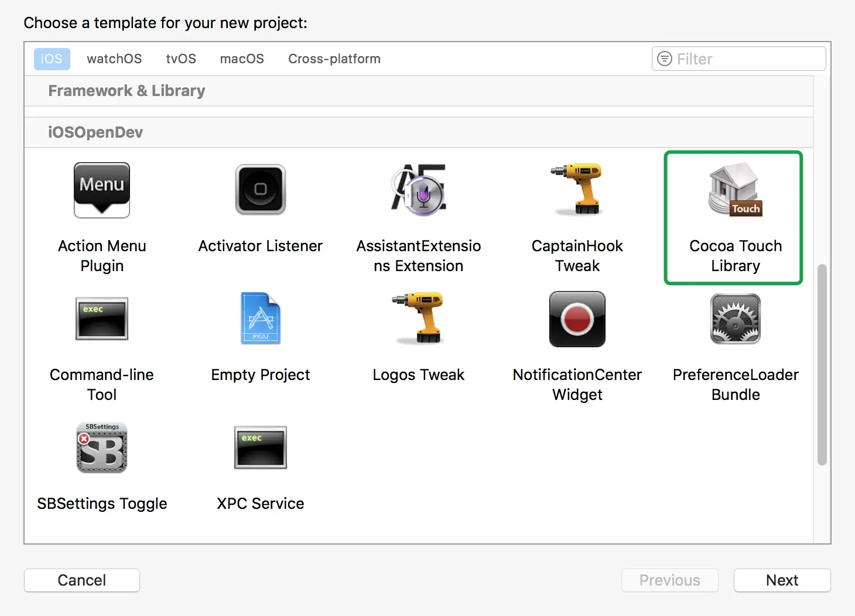Click the 'CaptainHook Tweak' label

(x=577, y=256)
